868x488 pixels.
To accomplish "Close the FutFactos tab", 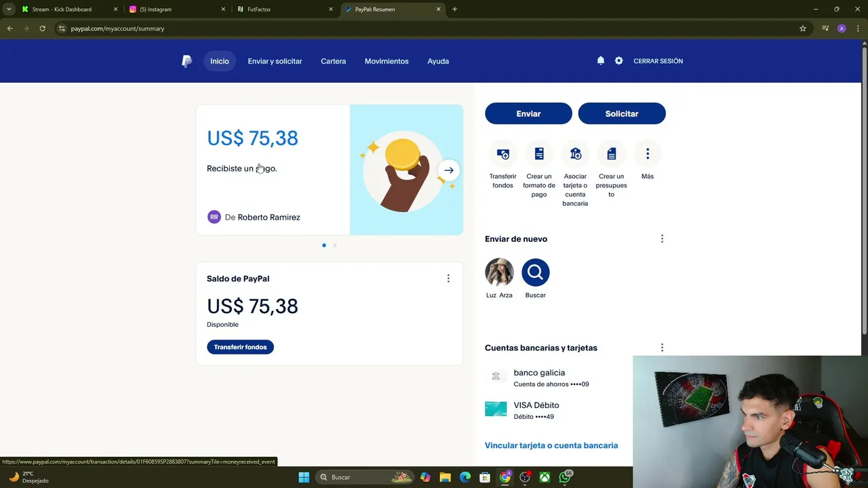I will pos(331,9).
